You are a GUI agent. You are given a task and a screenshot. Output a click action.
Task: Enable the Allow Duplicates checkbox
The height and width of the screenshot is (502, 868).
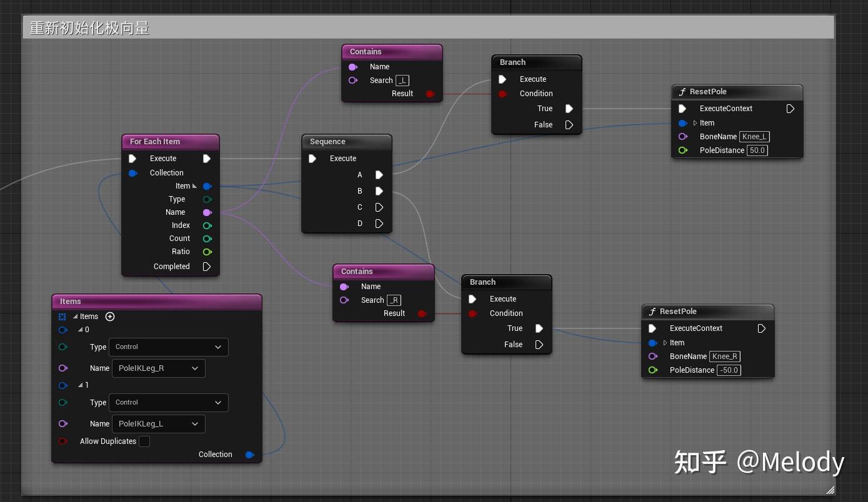point(144,441)
